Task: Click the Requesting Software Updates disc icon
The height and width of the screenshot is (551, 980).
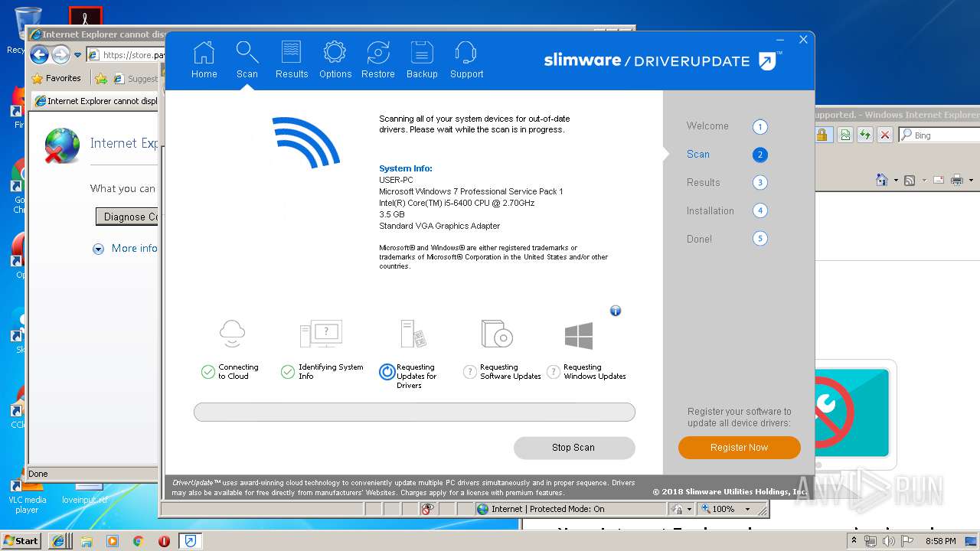Action: (x=496, y=334)
